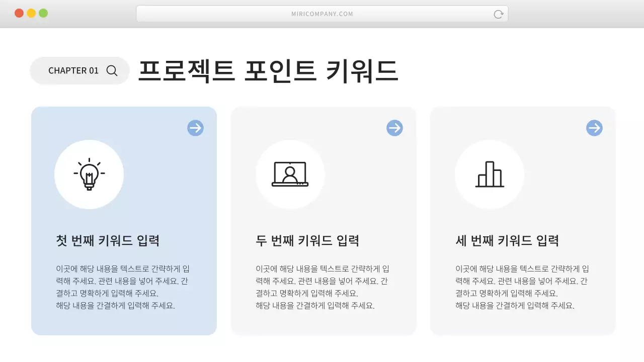Viewport: 644px width, 362px height.
Task: Click the magnifying glass in the CHAPTER 01 badge
Action: point(111,70)
